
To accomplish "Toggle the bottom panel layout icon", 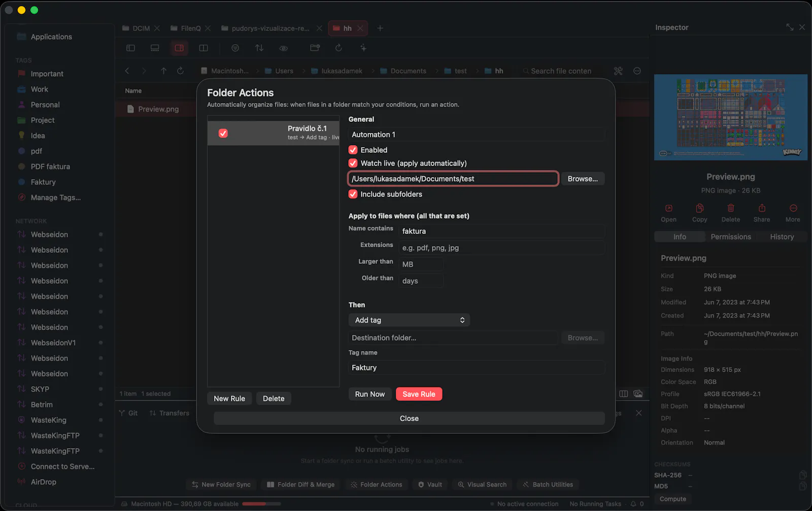I will point(155,48).
